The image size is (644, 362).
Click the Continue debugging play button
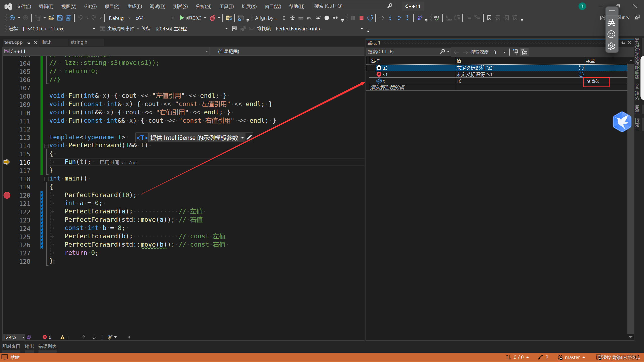pyautogui.click(x=182, y=18)
